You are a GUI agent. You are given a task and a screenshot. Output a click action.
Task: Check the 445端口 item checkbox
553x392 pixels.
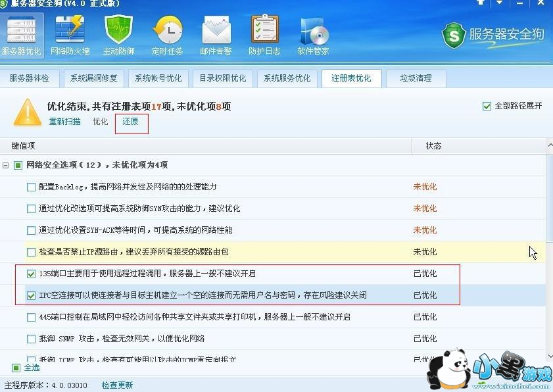[x=31, y=317]
